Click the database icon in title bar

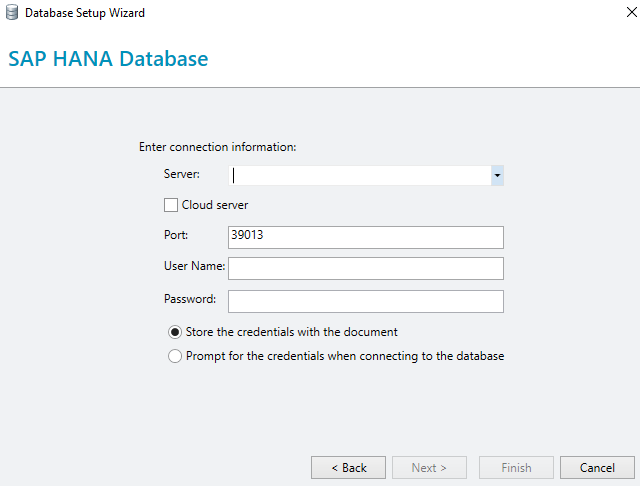[x=12, y=13]
